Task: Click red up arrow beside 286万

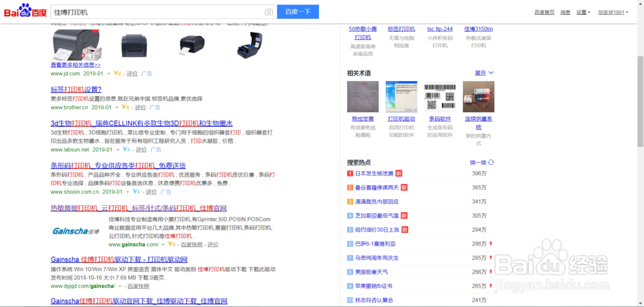Action: pos(490,243)
